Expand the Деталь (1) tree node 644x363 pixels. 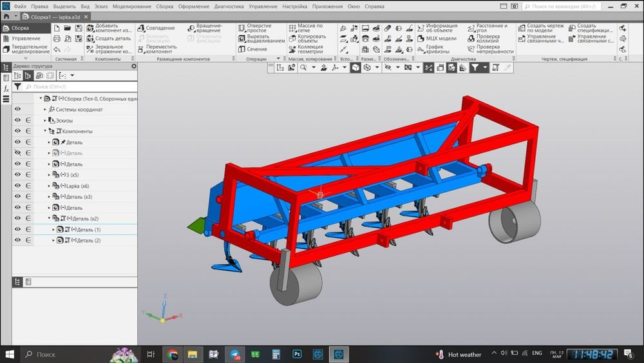coord(53,230)
